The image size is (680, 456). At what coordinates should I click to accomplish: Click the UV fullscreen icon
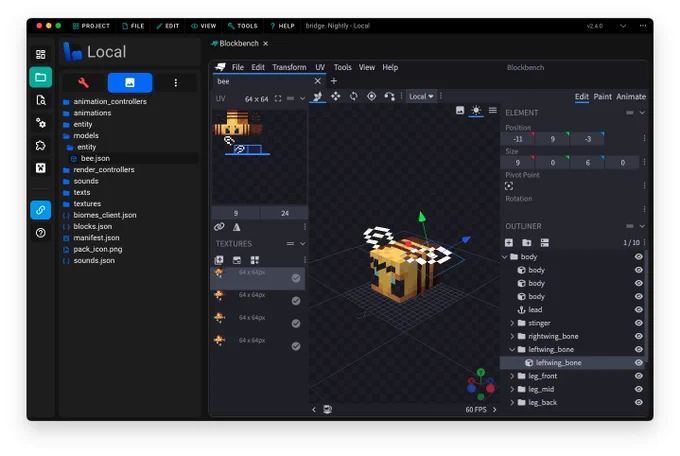pos(278,99)
